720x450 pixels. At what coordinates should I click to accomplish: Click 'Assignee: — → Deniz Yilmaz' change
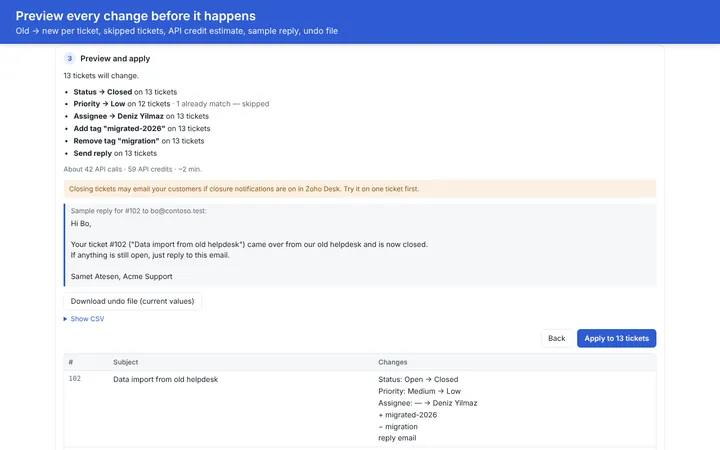428,403
